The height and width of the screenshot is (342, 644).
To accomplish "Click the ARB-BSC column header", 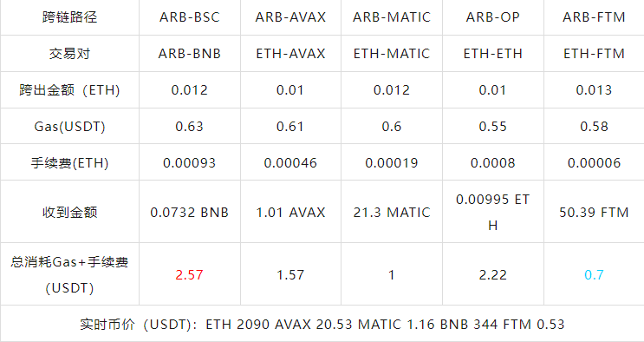I will (189, 17).
